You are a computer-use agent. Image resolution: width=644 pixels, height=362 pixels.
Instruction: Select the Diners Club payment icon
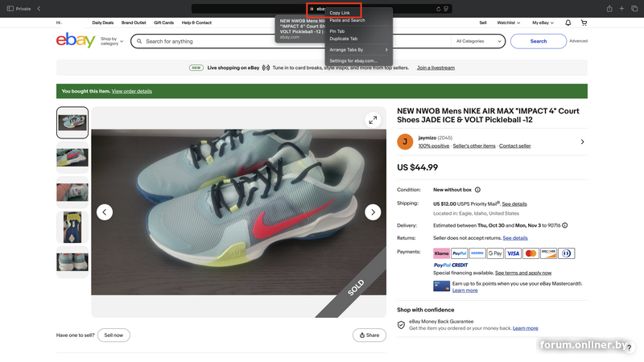pyautogui.click(x=567, y=253)
